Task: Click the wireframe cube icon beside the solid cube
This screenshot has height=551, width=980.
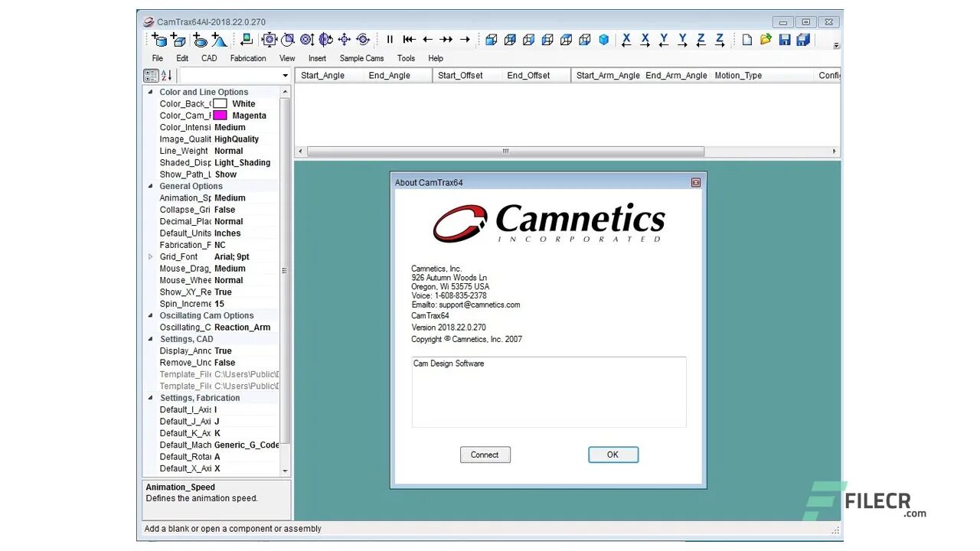Action: pyautogui.click(x=585, y=40)
